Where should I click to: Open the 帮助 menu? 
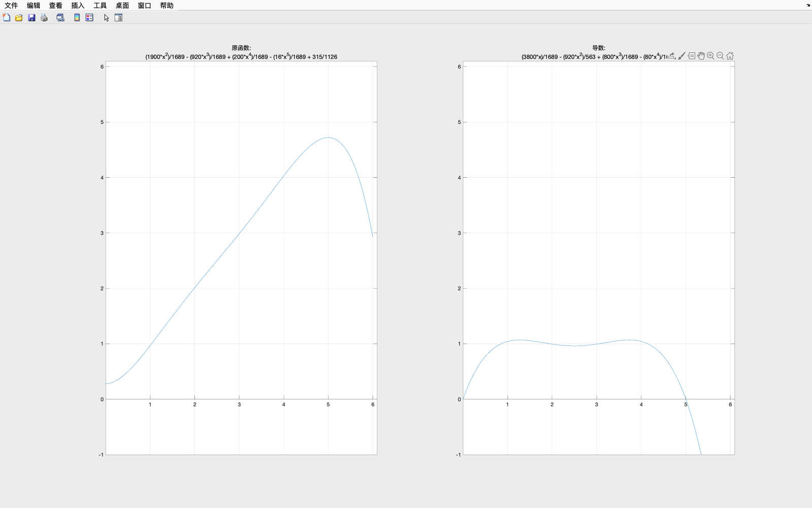167,6
